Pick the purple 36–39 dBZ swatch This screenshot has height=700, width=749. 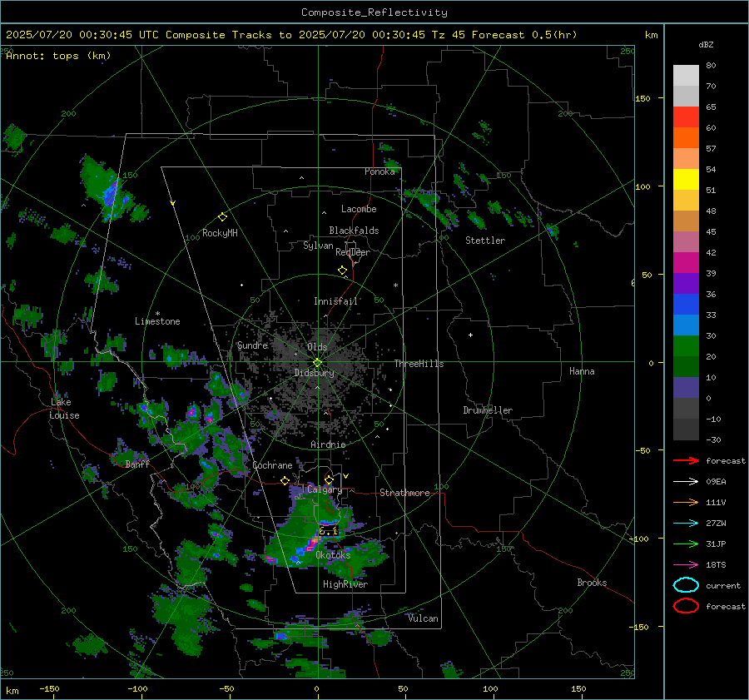pyautogui.click(x=686, y=283)
